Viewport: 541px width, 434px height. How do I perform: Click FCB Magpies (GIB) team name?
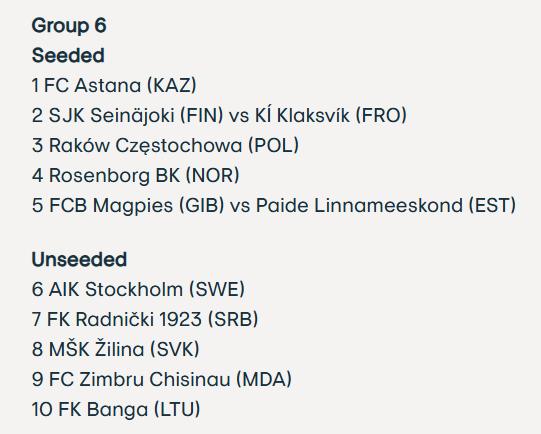[137, 205]
